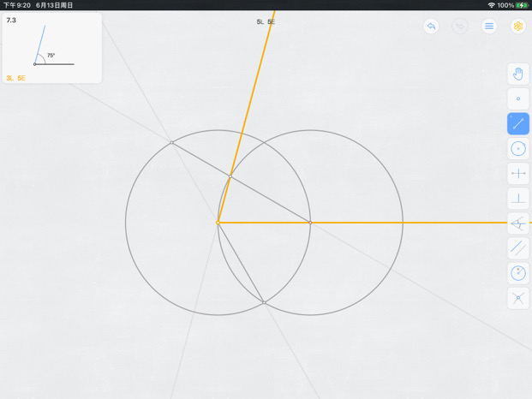Tap the 5L 5E move counter
The image size is (532, 399).
point(266,22)
